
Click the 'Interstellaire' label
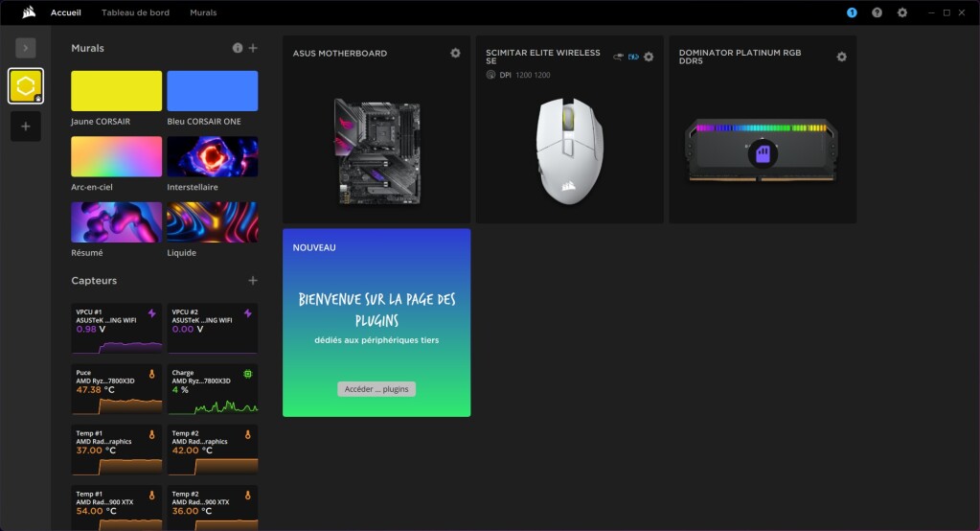point(193,187)
